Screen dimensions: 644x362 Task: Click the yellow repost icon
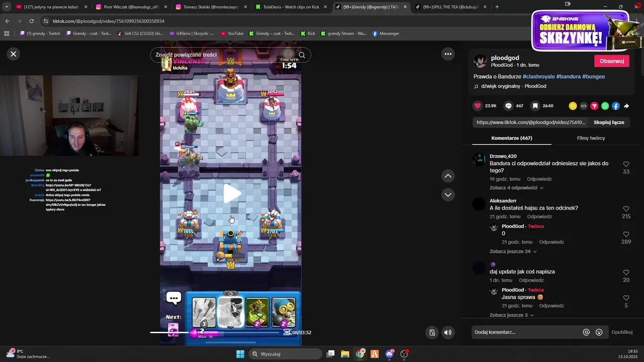[x=573, y=106]
